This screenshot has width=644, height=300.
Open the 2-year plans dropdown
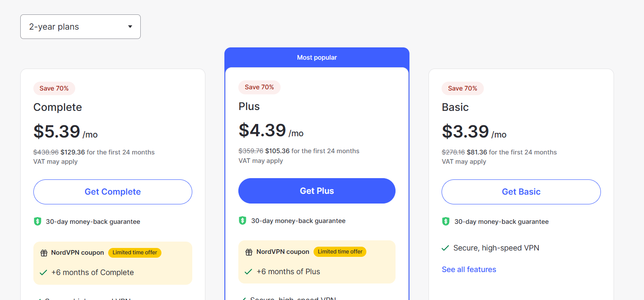tap(80, 27)
